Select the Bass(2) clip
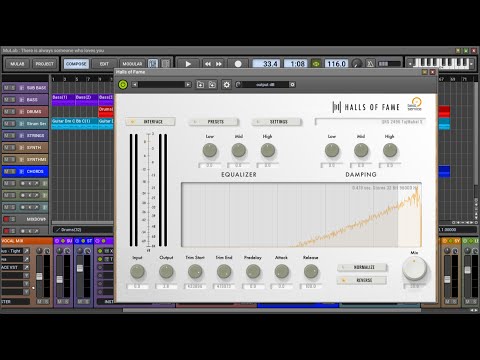Viewport: 480px width, 360px height. (x=87, y=99)
